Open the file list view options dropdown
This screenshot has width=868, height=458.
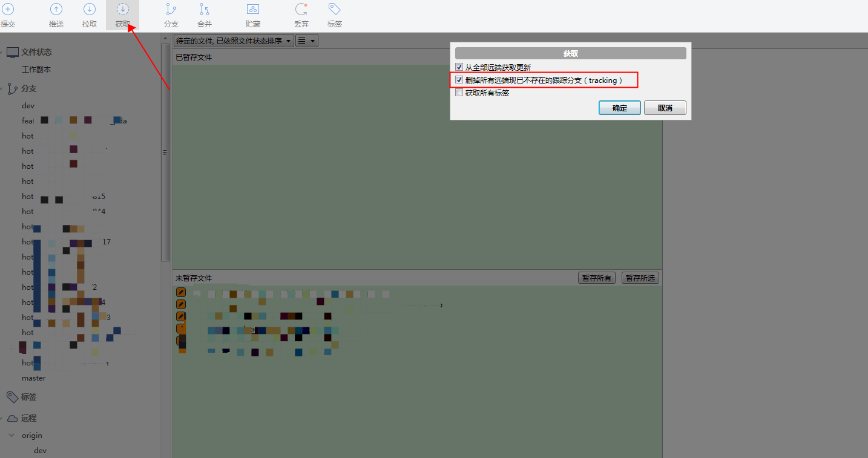306,40
